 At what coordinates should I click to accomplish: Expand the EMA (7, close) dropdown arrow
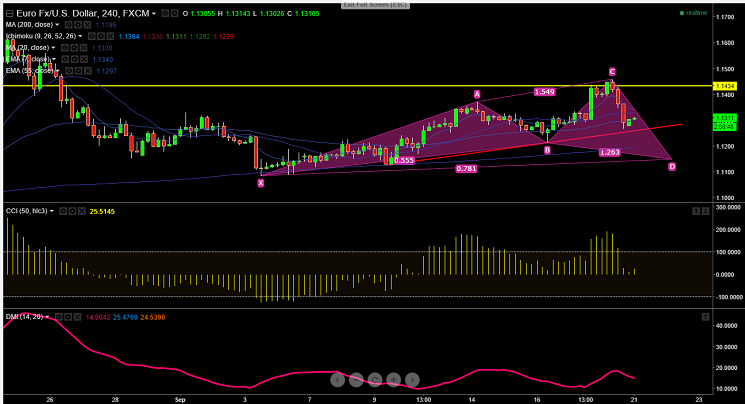tap(54, 59)
